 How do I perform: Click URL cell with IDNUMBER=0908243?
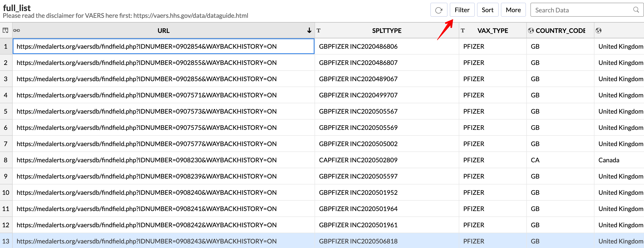pyautogui.click(x=164, y=241)
